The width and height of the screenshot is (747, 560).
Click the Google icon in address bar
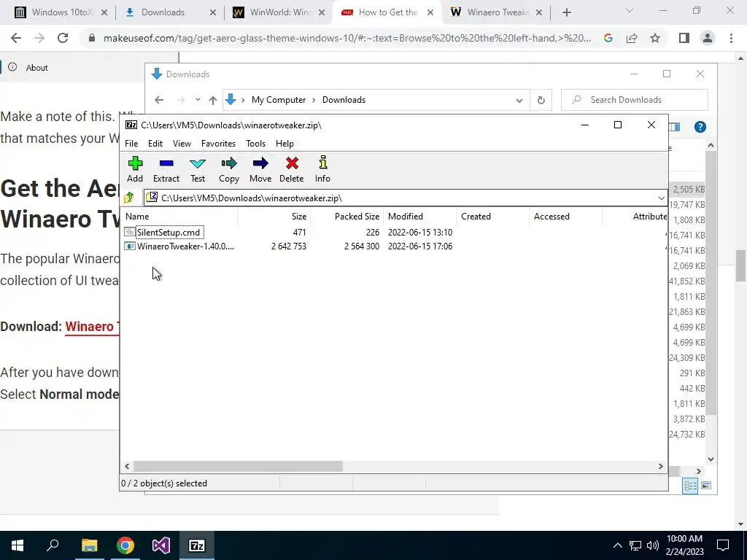click(x=608, y=38)
